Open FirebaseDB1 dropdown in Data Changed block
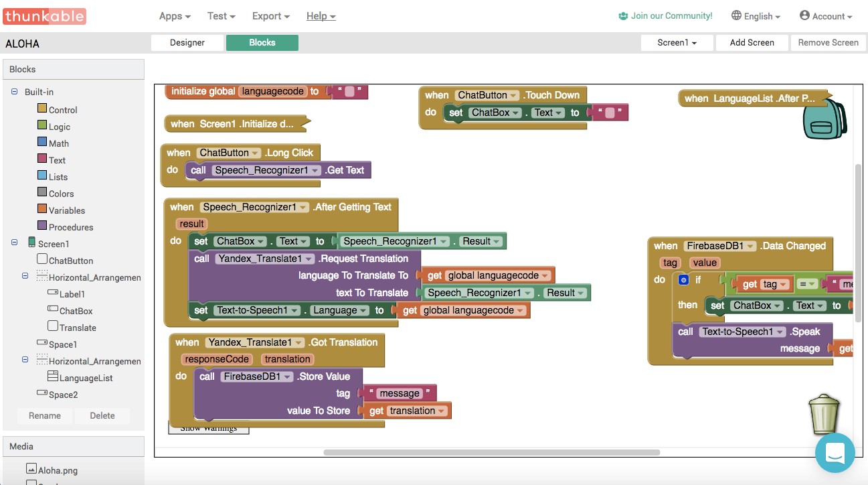This screenshot has width=868, height=485. (x=719, y=246)
